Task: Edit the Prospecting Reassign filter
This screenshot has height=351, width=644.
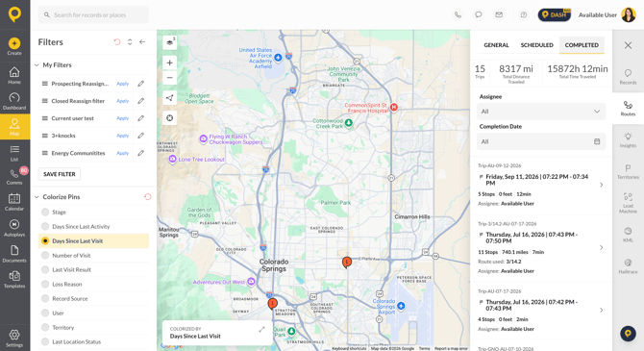Action: [141, 84]
